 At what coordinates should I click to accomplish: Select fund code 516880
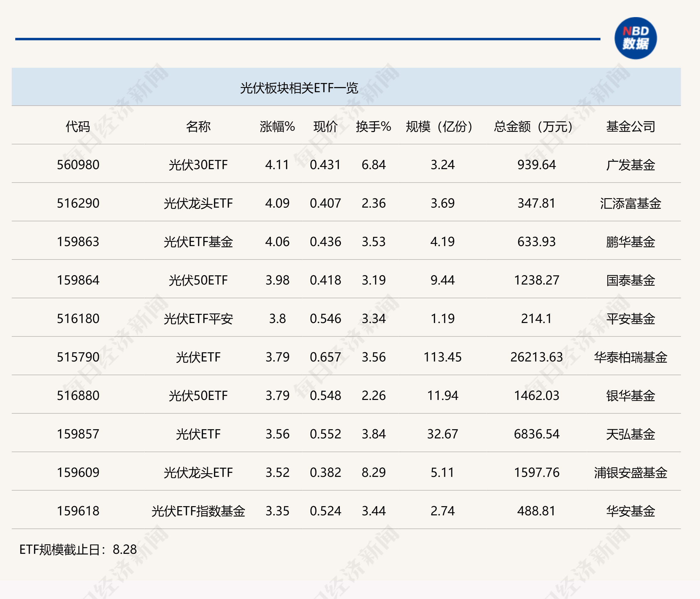[78, 396]
